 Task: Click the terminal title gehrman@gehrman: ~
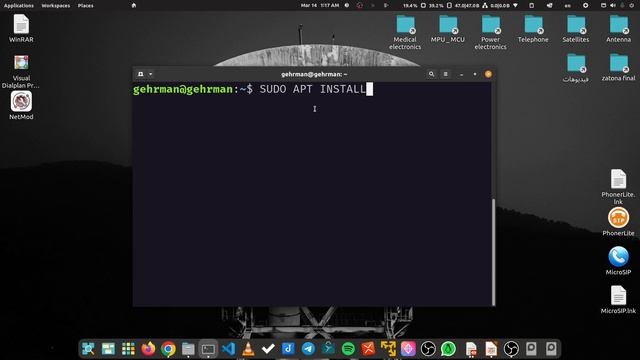pyautogui.click(x=314, y=74)
